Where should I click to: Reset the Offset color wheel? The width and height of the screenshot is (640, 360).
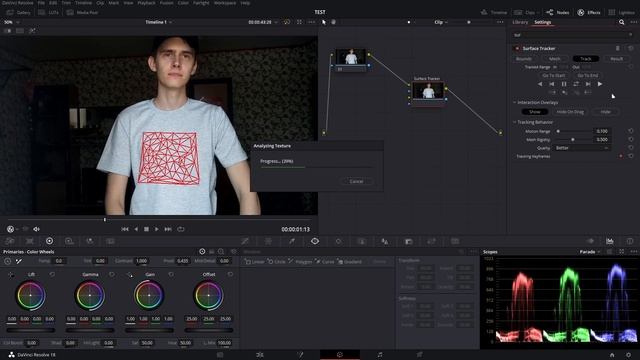231,274
